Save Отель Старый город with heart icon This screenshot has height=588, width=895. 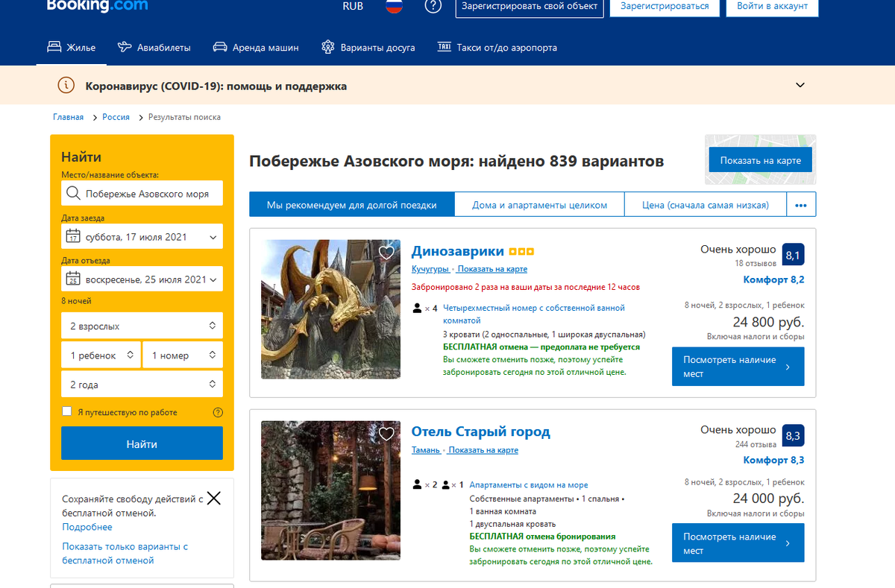(x=386, y=434)
